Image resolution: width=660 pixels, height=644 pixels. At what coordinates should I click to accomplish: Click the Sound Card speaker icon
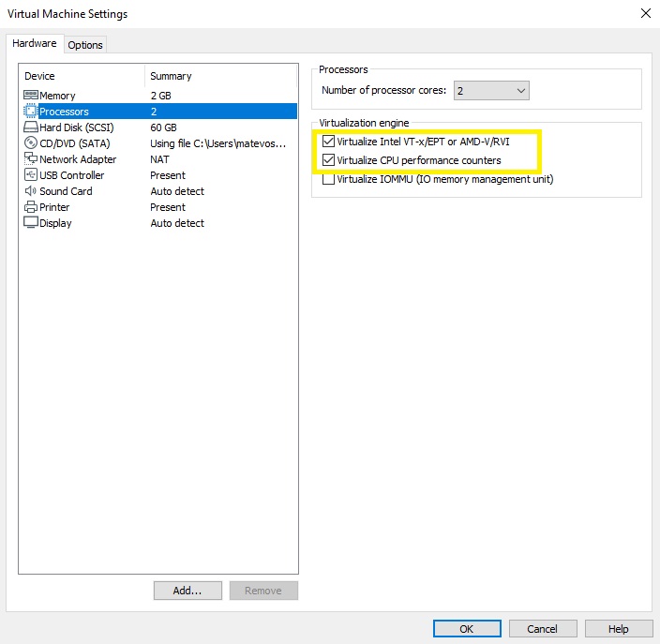[30, 191]
